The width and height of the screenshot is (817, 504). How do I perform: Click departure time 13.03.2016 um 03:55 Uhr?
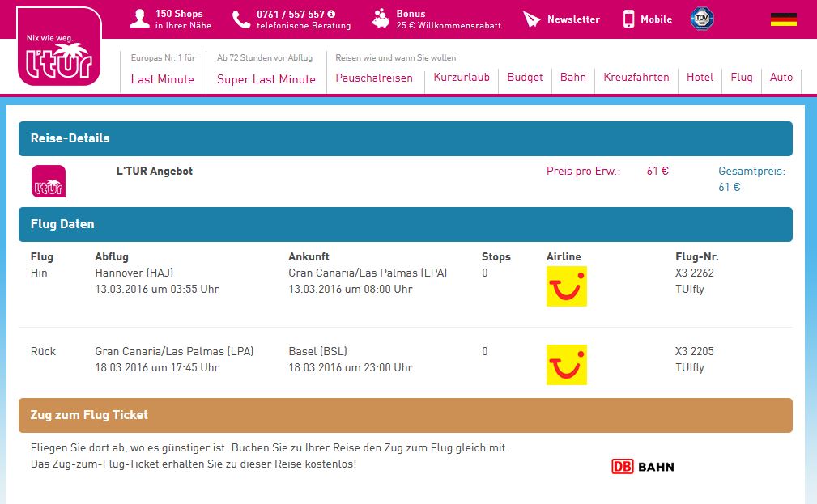coord(157,289)
